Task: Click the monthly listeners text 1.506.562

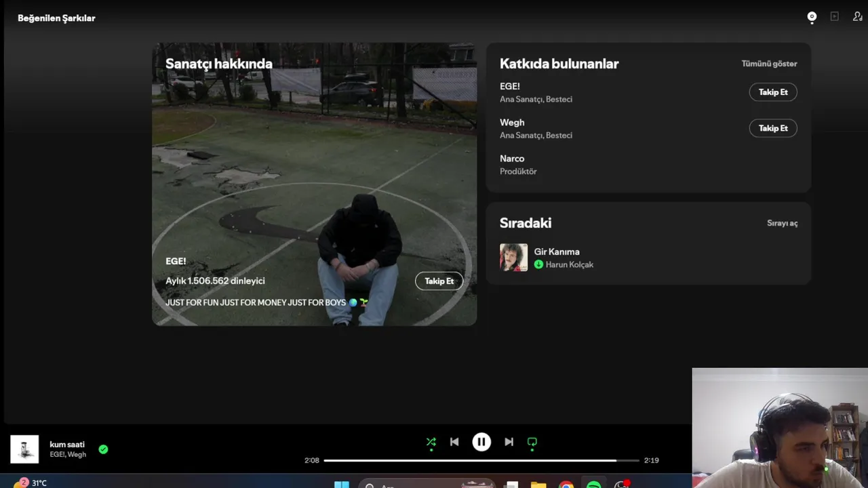Action: point(215,281)
